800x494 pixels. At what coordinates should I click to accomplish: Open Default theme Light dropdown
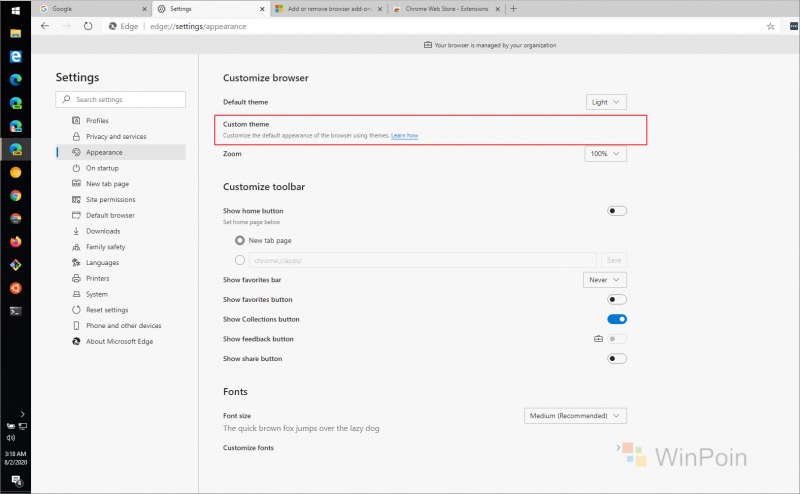(x=606, y=102)
